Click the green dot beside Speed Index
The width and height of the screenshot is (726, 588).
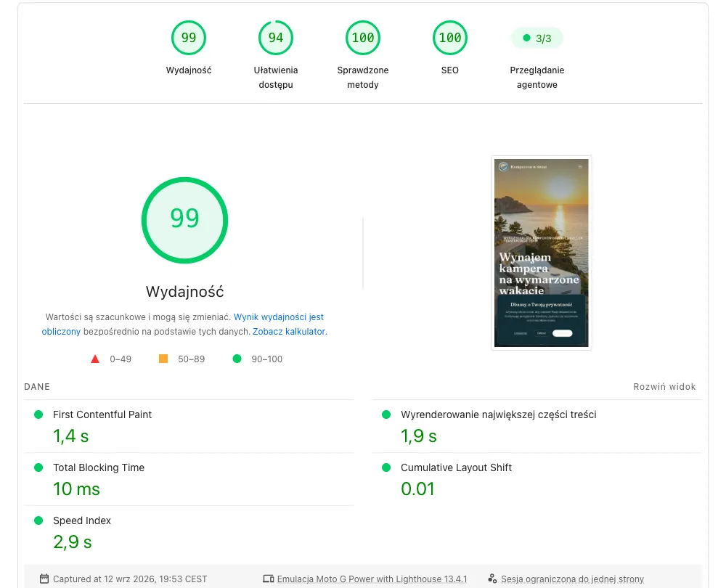point(38,520)
